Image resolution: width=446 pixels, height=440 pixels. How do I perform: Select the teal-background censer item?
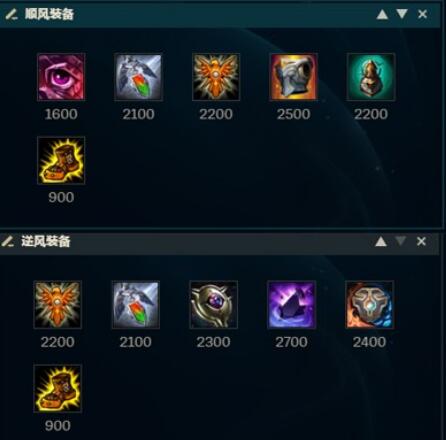(371, 77)
